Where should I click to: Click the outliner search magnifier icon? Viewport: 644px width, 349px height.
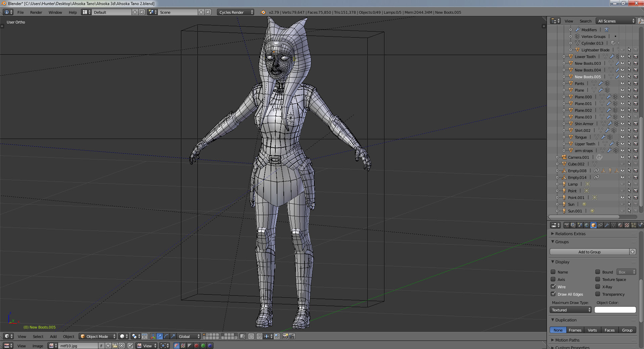(640, 21)
